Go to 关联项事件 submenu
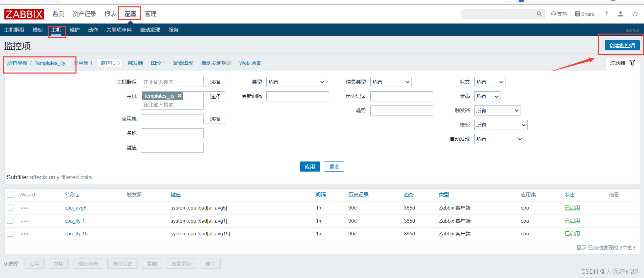The image size is (644, 278). [x=119, y=30]
